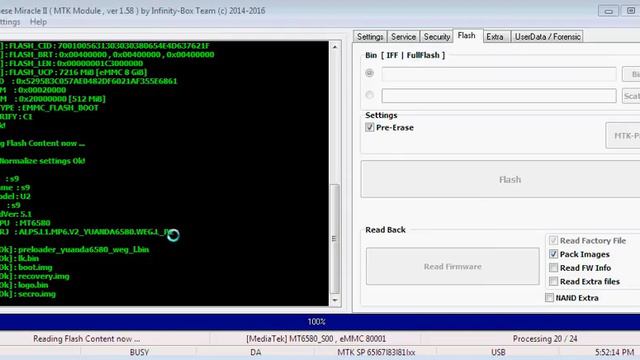This screenshot has height=360, width=640.
Task: Click the Scat button beside second field
Action: 631,96
